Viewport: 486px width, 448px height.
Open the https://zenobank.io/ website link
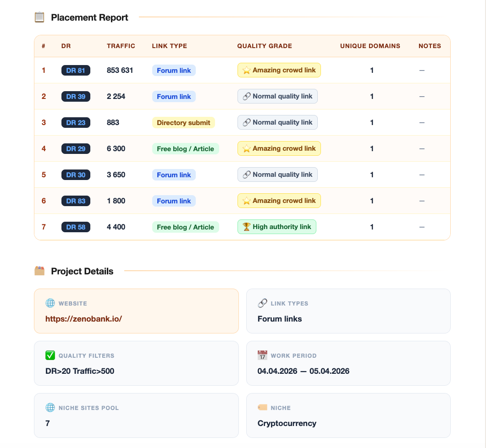click(84, 319)
